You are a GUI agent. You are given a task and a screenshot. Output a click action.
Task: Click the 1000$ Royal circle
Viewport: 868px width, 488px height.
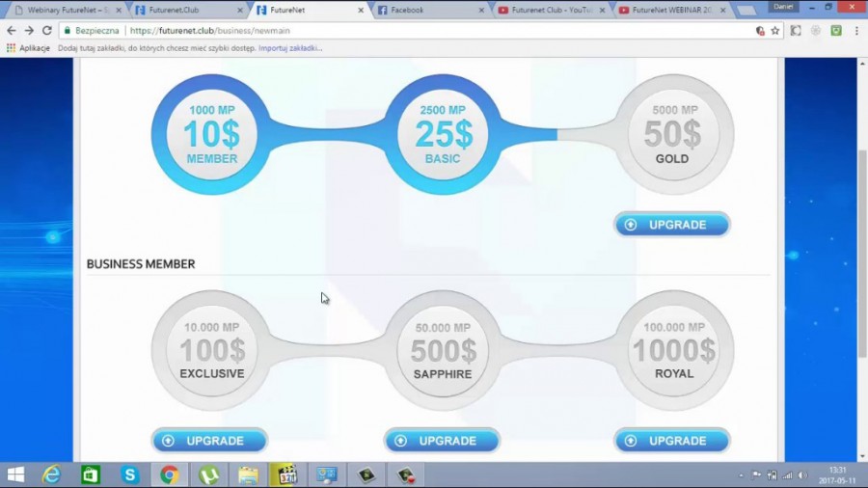coord(674,350)
